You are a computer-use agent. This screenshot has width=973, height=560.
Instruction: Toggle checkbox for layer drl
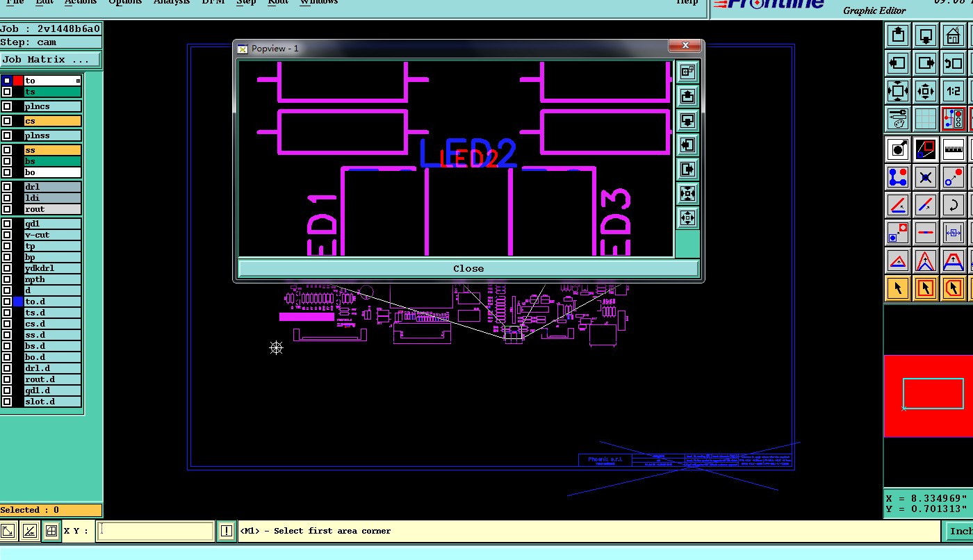[7, 187]
